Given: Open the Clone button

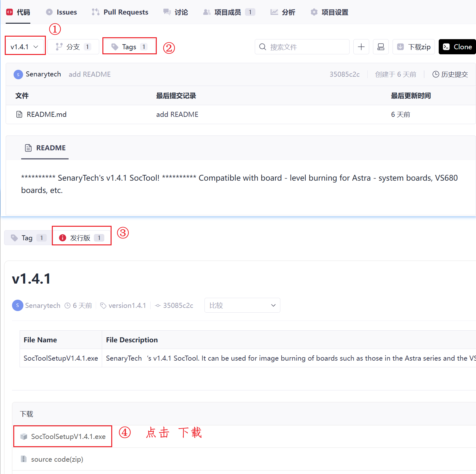Looking at the screenshot, I should (x=457, y=47).
